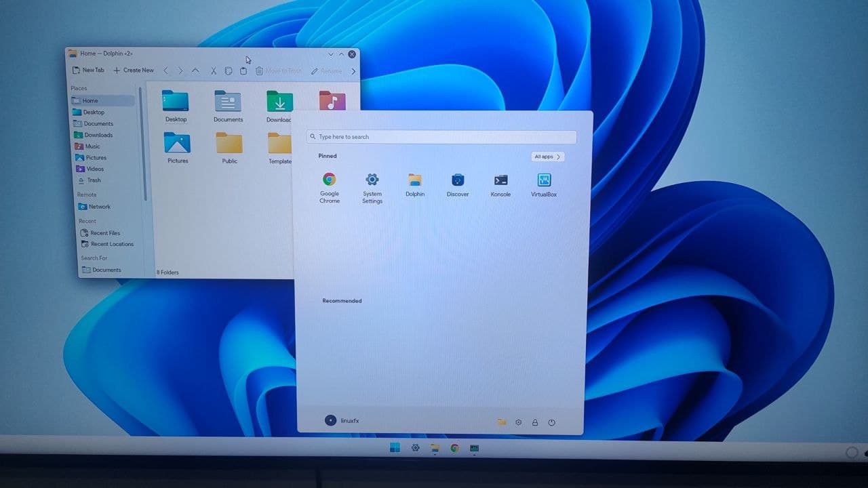
Task: Click New Tab in Dolphin toolbar
Action: [x=88, y=70]
